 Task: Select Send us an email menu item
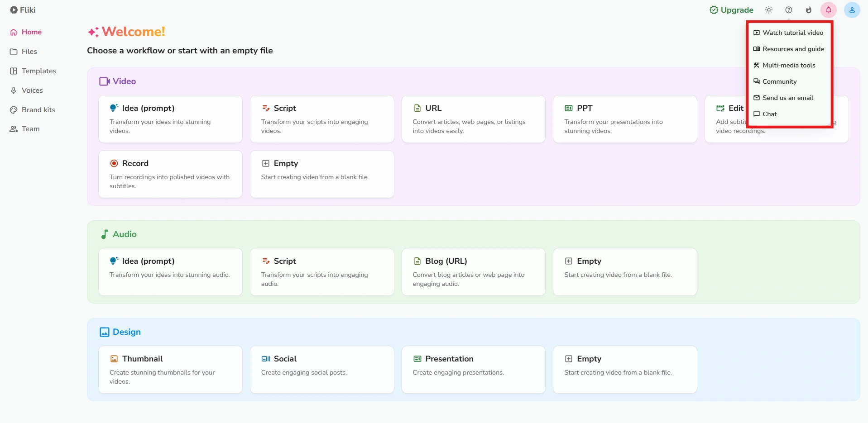(x=789, y=98)
